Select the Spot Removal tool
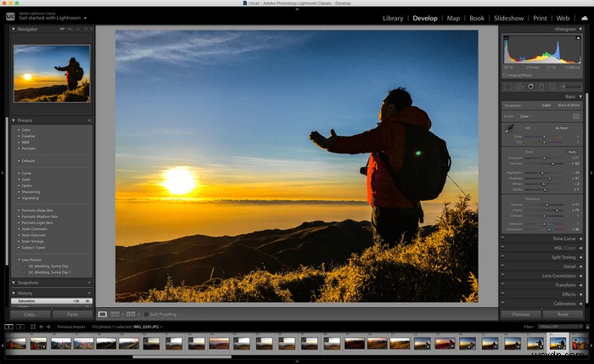The image size is (594, 364). (519, 87)
